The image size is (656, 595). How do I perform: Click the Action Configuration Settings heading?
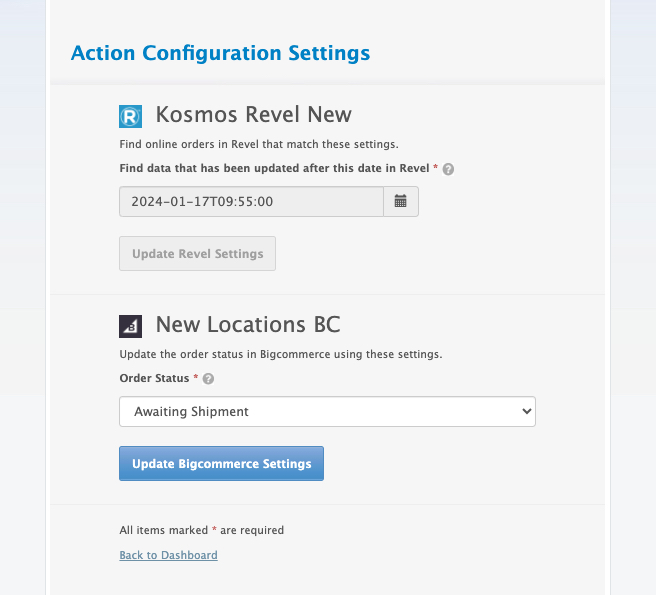(220, 53)
